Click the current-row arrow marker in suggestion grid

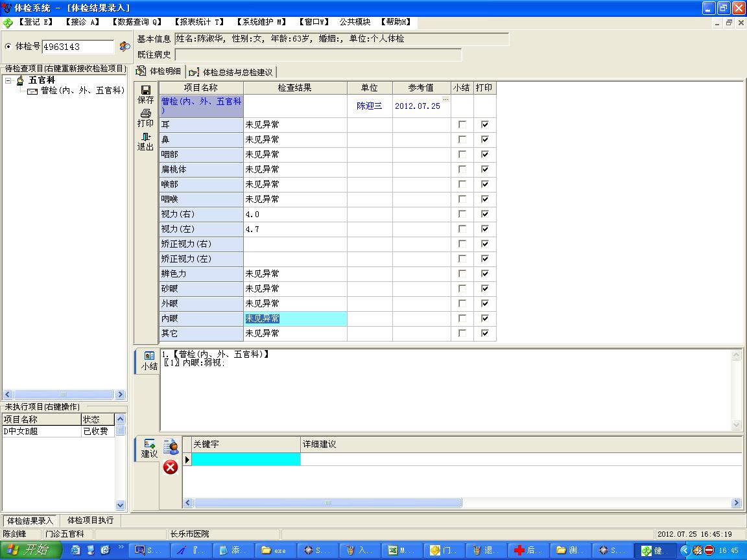(187, 460)
